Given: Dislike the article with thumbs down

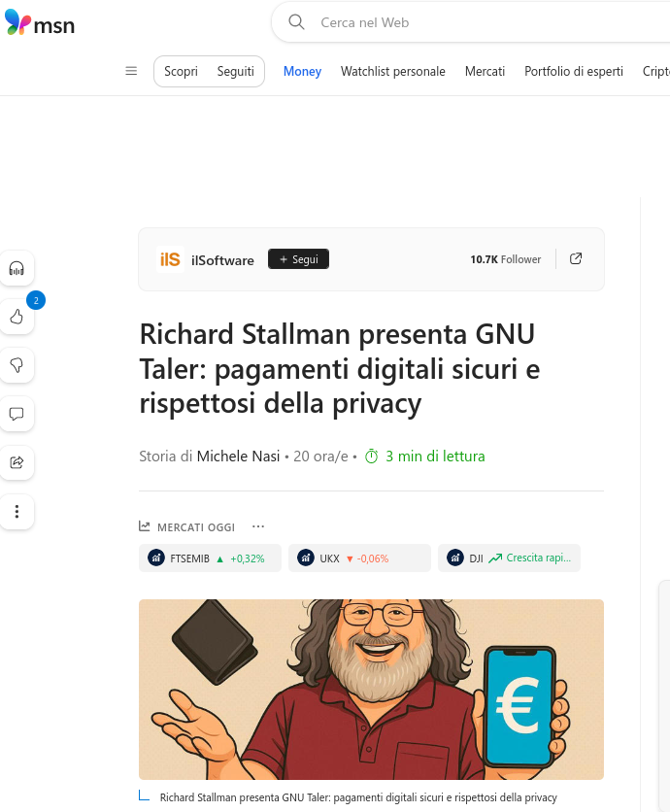Looking at the screenshot, I should [x=17, y=365].
